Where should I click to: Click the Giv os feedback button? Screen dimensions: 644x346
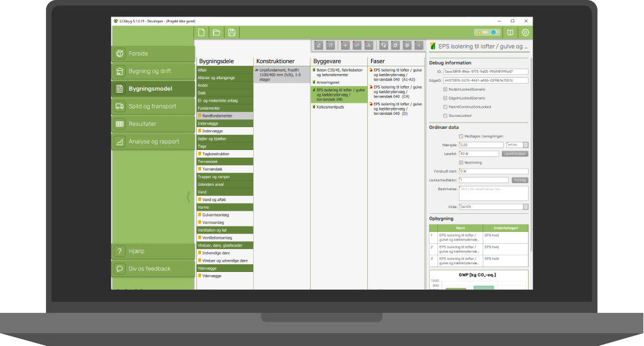[x=153, y=269]
